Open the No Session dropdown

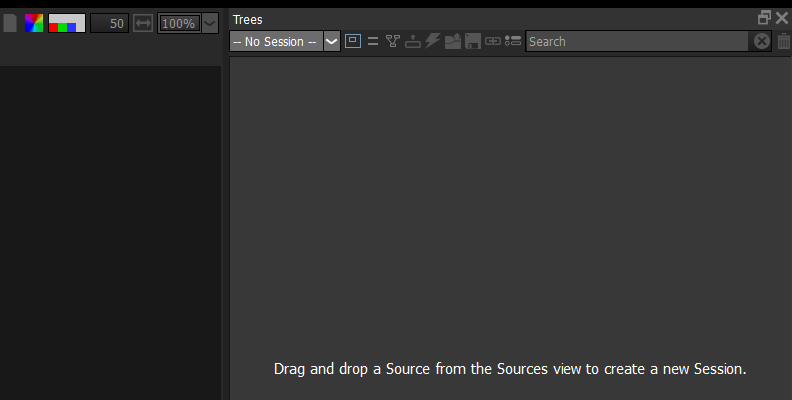(276, 41)
